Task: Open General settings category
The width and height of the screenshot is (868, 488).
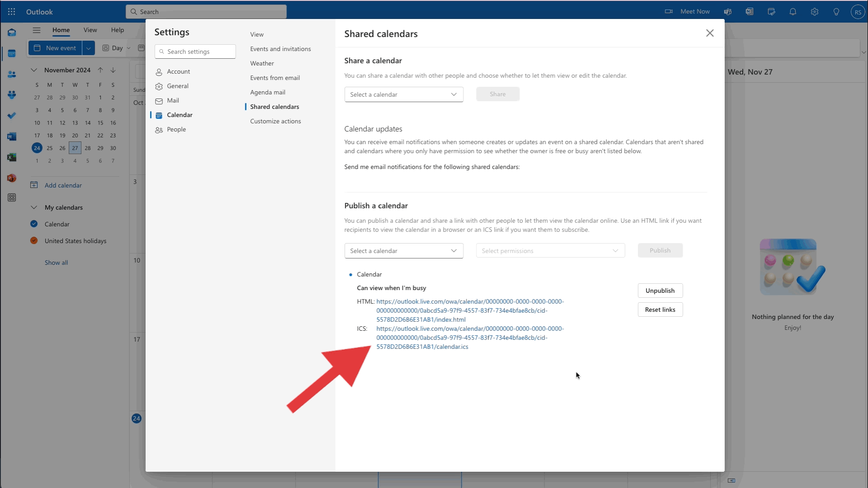Action: pos(195,86)
